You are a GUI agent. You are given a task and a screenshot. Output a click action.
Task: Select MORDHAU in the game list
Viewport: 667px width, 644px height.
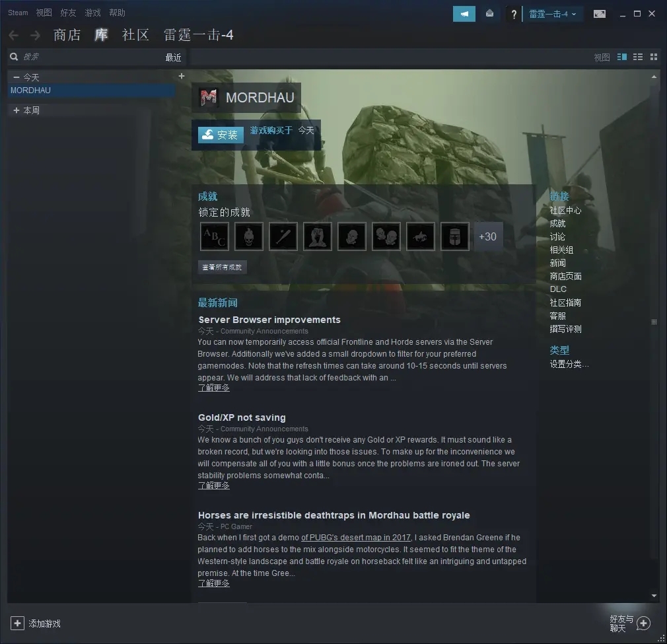click(x=91, y=90)
